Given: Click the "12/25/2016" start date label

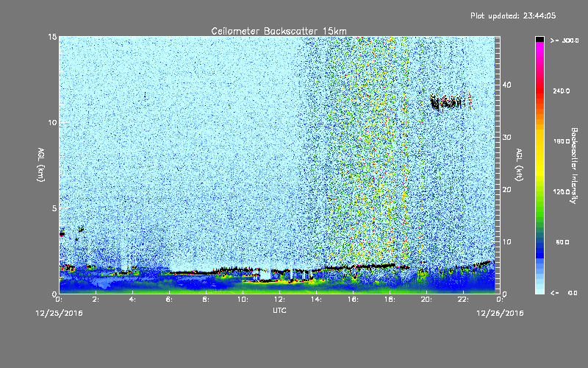Looking at the screenshot, I should 60,314.
